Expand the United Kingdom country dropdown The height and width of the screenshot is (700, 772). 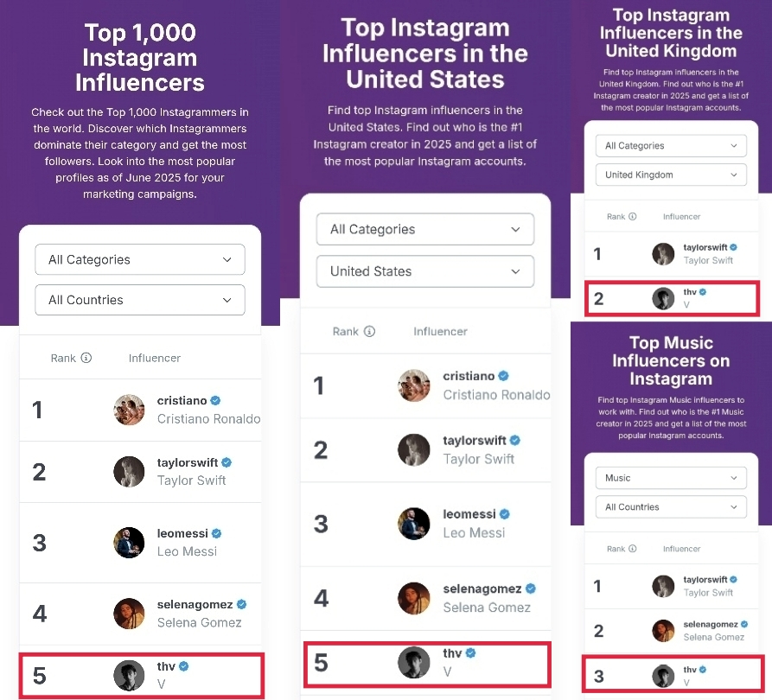(x=671, y=175)
